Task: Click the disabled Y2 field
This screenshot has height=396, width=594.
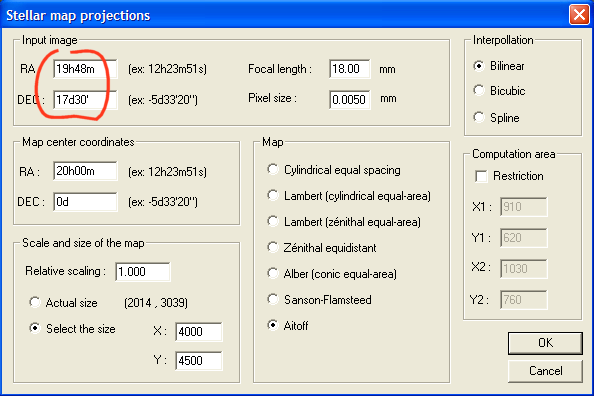Action: [524, 300]
